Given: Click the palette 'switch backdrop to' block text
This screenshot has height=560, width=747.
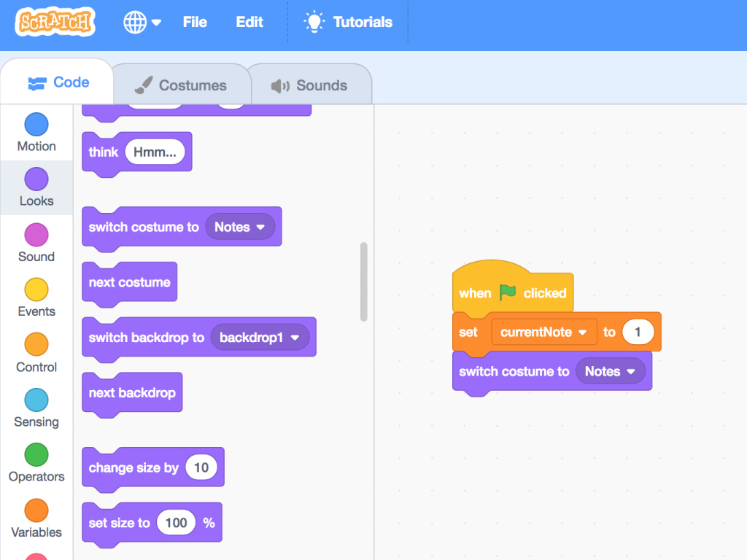Looking at the screenshot, I should point(146,337).
